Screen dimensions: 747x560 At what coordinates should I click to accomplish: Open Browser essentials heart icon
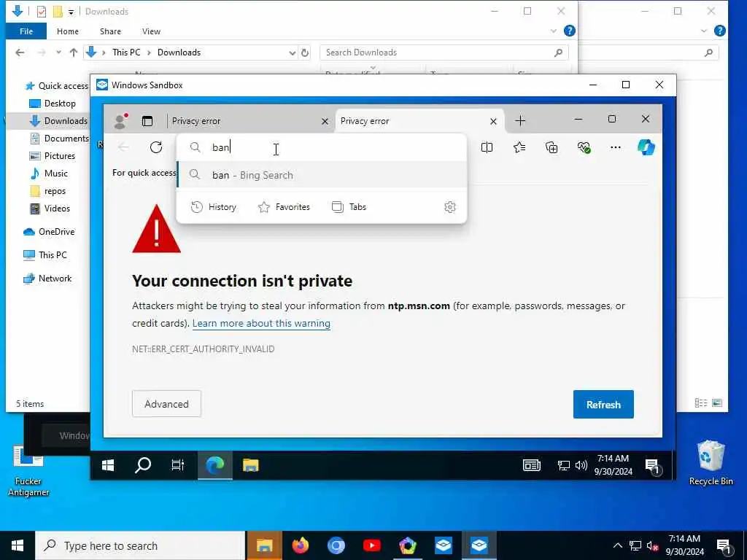tap(584, 147)
